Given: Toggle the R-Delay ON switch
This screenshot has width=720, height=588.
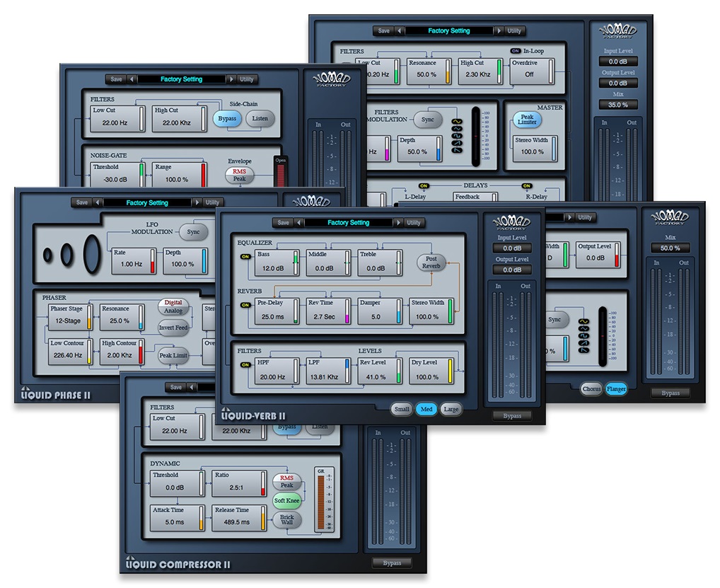Looking at the screenshot, I should (x=527, y=186).
